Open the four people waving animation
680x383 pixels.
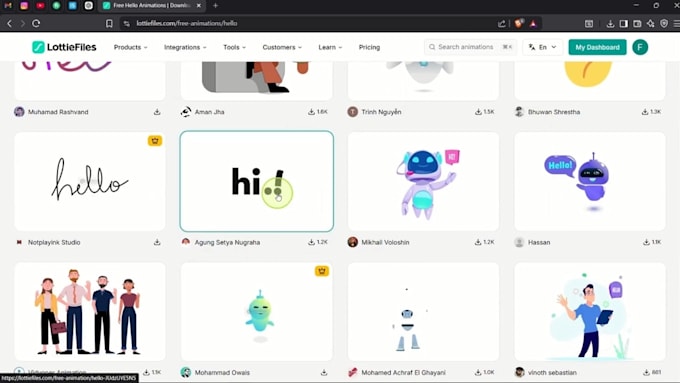coord(90,311)
